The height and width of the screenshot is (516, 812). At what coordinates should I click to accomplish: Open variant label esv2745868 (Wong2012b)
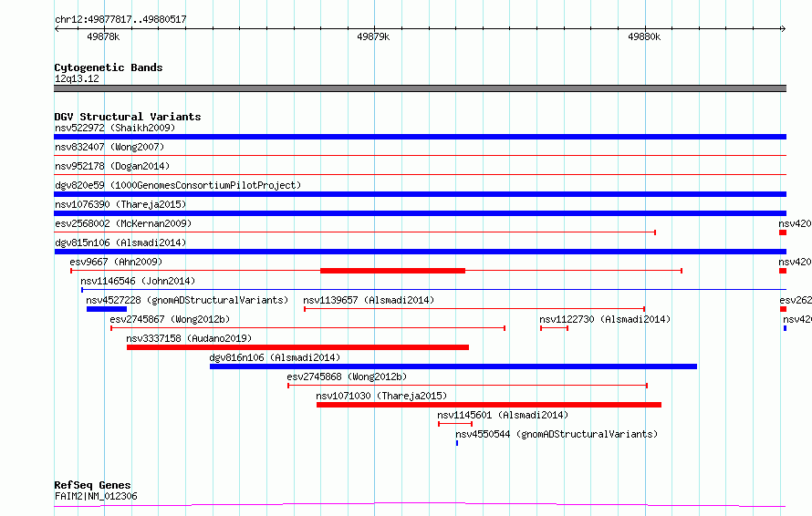click(347, 377)
